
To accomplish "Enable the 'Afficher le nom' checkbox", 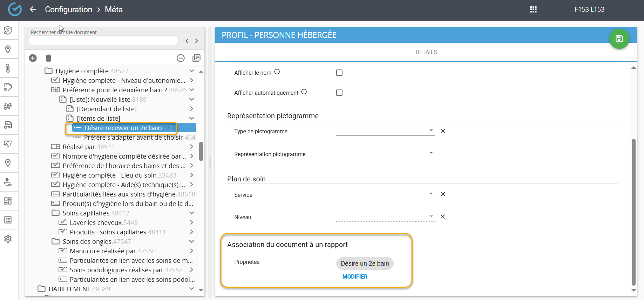I will click(x=339, y=73).
